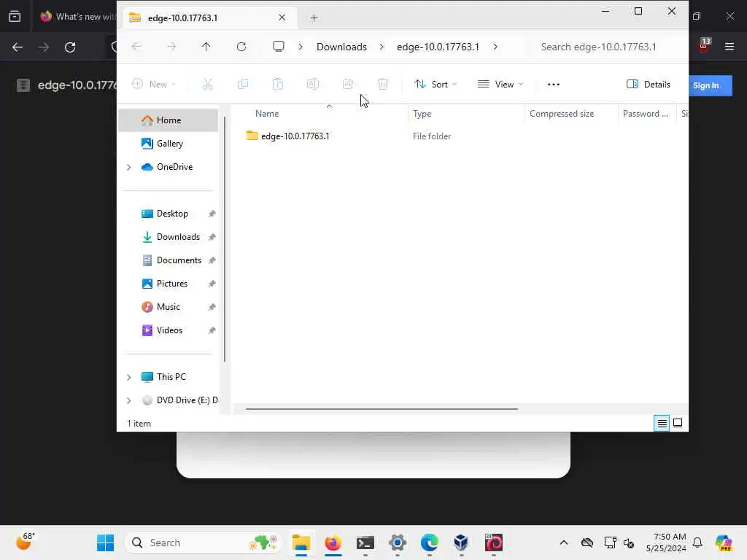Click the Sign In button in Firefox
Viewport: 747px width, 560px height.
(710, 86)
